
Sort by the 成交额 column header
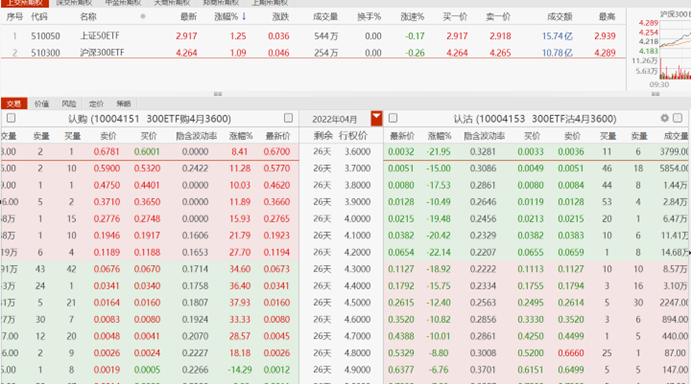[x=559, y=17]
